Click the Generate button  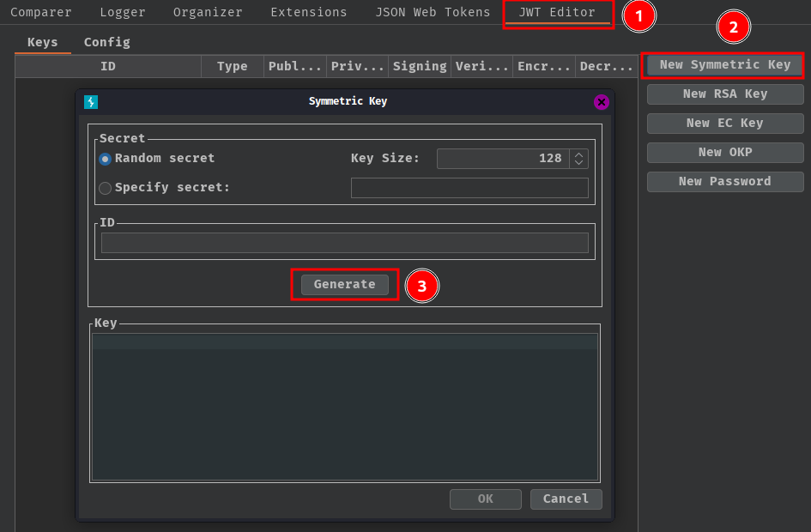tap(345, 285)
